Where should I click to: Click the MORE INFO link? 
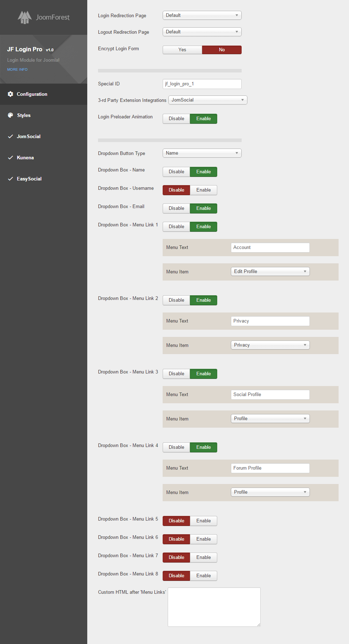click(17, 70)
